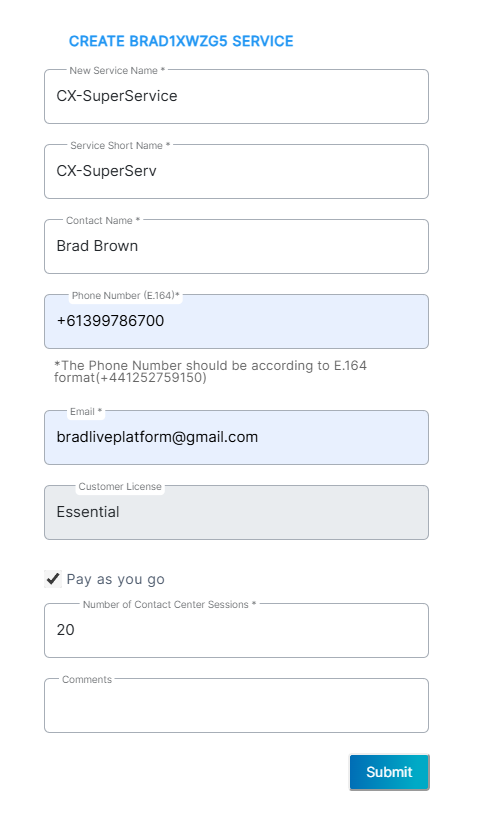The image size is (494, 822).
Task: Click the 'Customer License' floating label
Action: 120,486
